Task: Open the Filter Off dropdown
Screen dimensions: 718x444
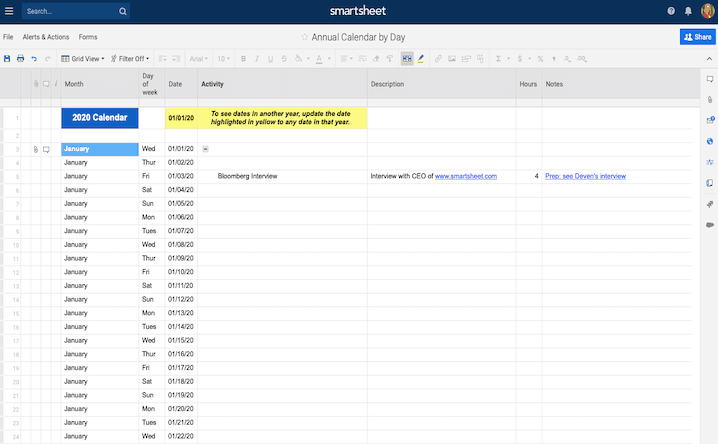Action: [x=129, y=59]
